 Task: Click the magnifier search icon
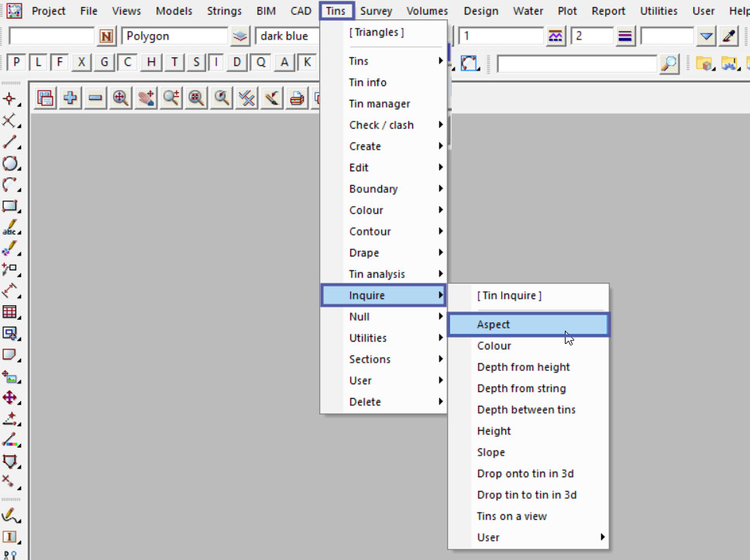[x=669, y=64]
